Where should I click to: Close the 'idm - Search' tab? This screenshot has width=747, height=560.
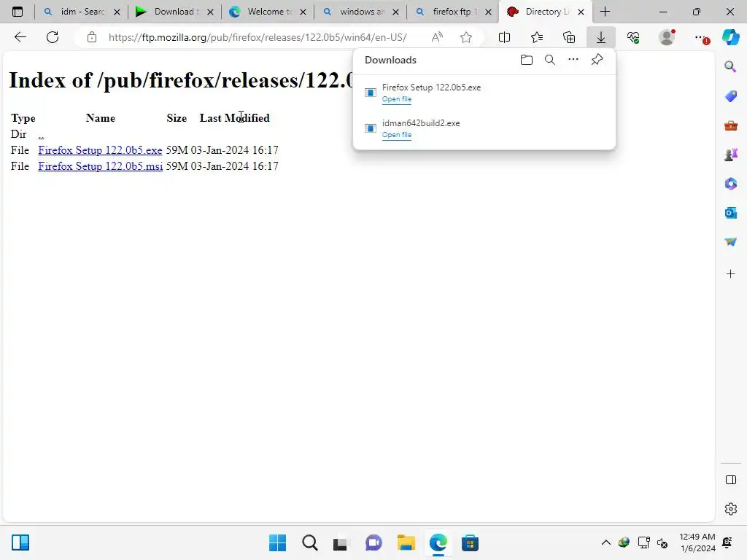coord(117,12)
